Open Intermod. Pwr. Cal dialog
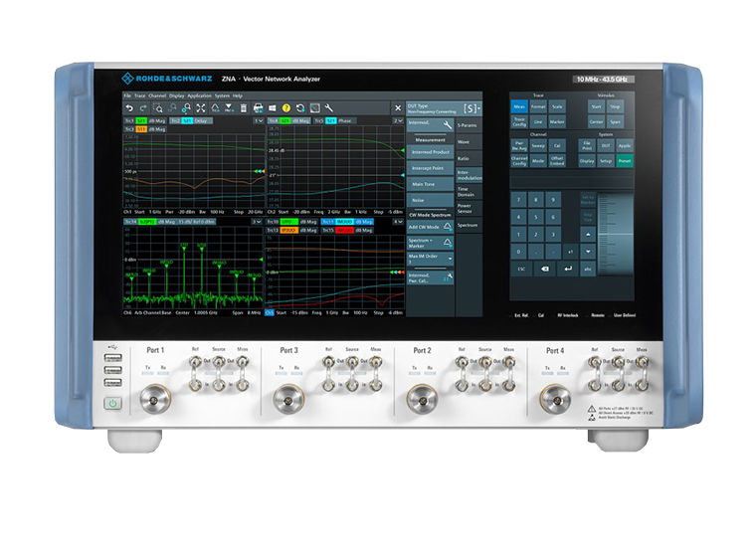This screenshot has height=547, width=756. point(430,277)
